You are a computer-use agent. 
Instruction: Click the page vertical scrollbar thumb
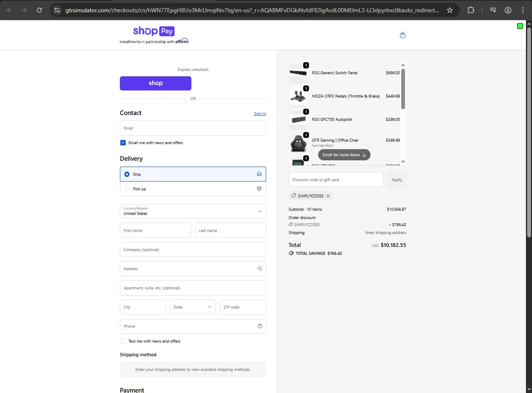tap(529, 132)
